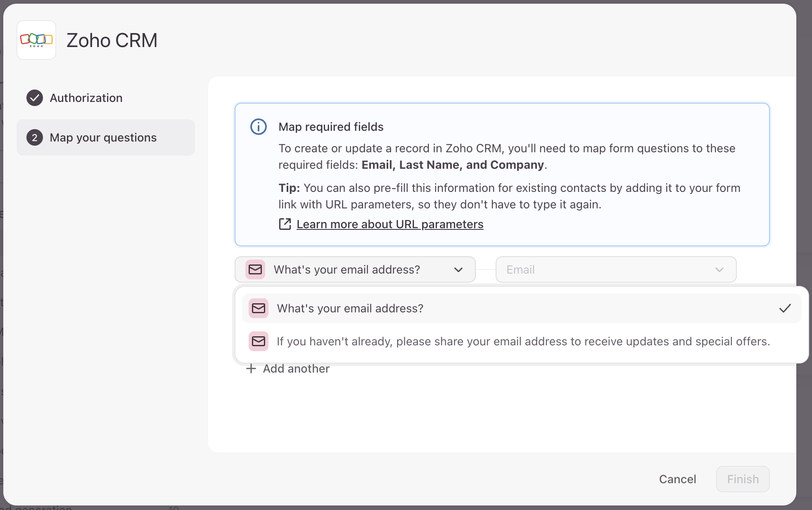This screenshot has height=510, width=812.
Task: Click the external link icon before Learn more
Action: [285, 224]
